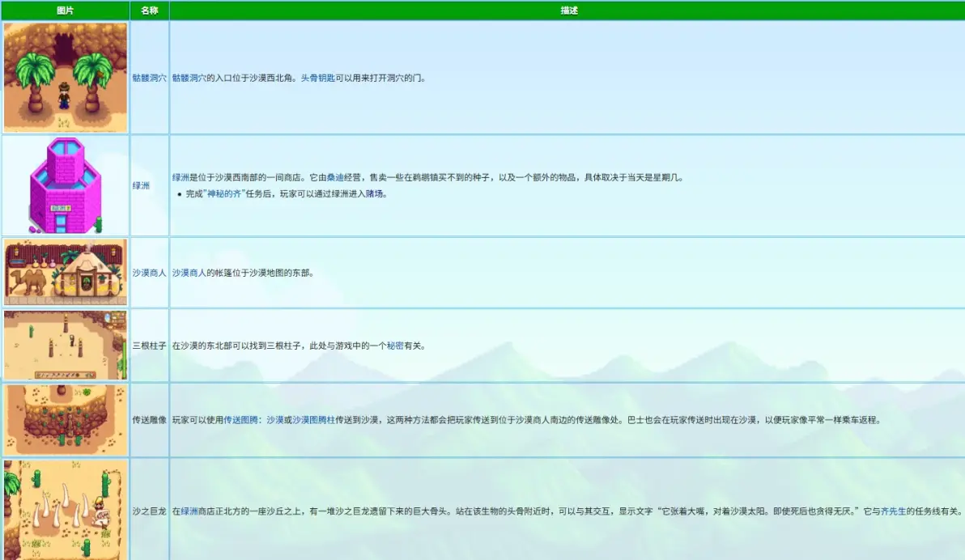
Task: Click the quoted text 它张着大嘴，对着沙漠太阳
Action: (714, 511)
